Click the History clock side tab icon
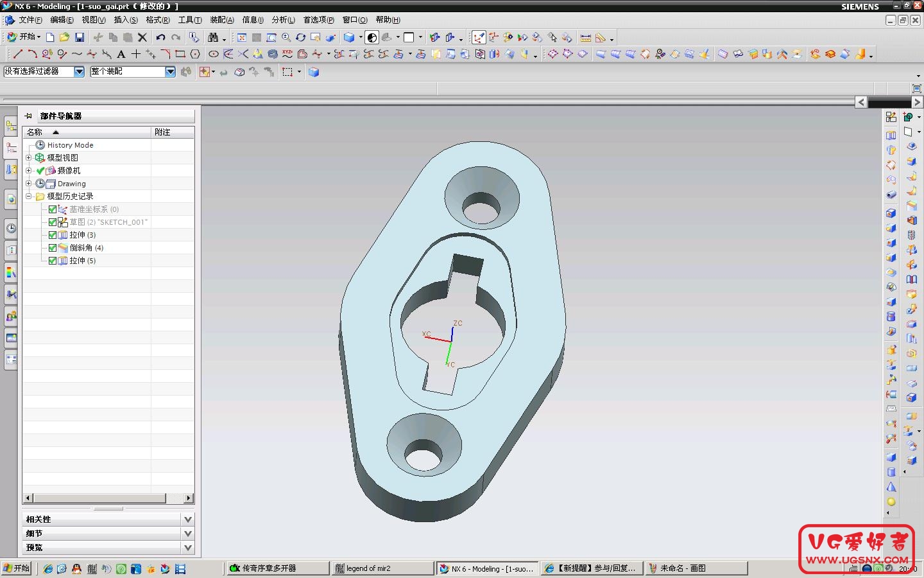Image resolution: width=924 pixels, height=578 pixels. tap(11, 229)
